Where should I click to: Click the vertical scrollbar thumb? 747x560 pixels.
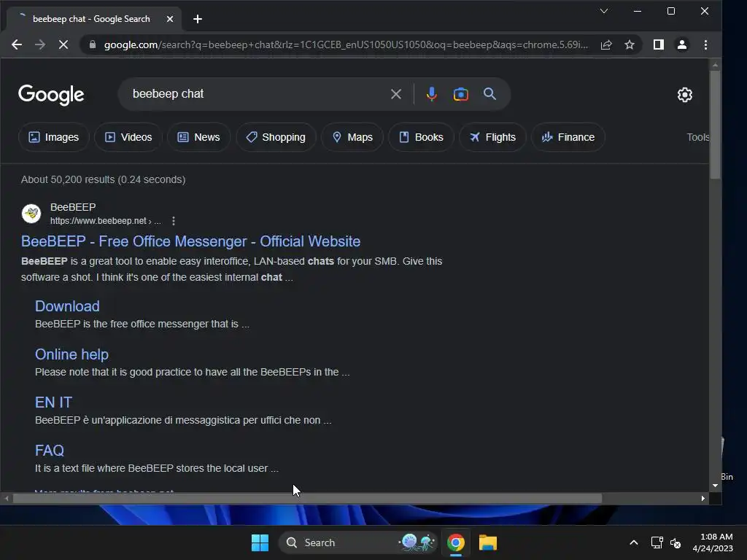[x=715, y=125]
